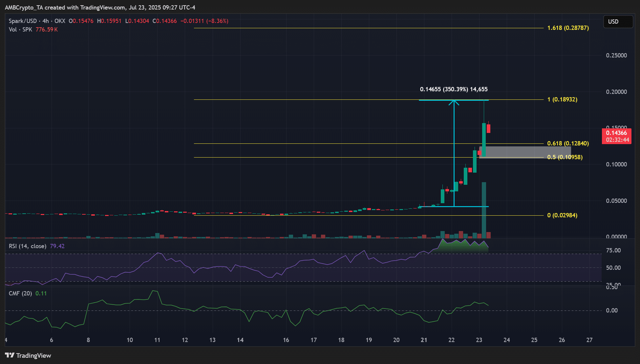Click the RSI 75.00 axis label
640x364 pixels.
coord(613,250)
